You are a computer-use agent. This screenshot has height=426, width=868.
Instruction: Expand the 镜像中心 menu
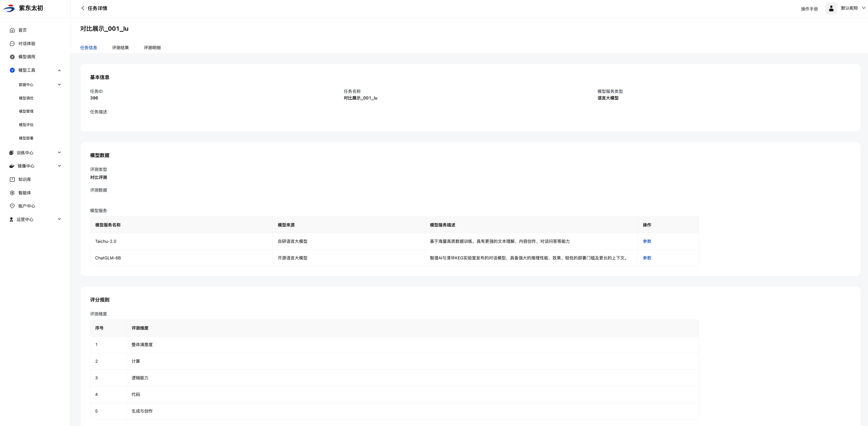tap(59, 166)
